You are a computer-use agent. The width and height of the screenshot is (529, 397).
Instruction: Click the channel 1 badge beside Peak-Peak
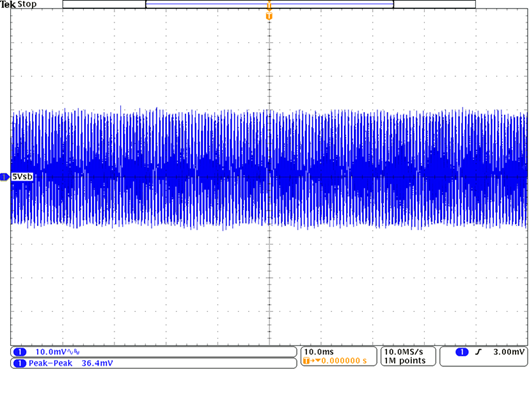pyautogui.click(x=20, y=363)
